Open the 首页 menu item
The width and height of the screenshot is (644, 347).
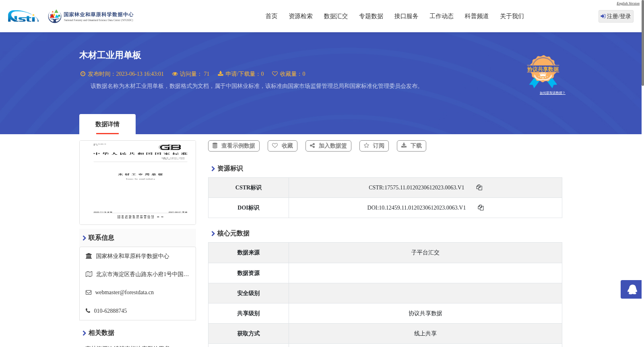[271, 16]
